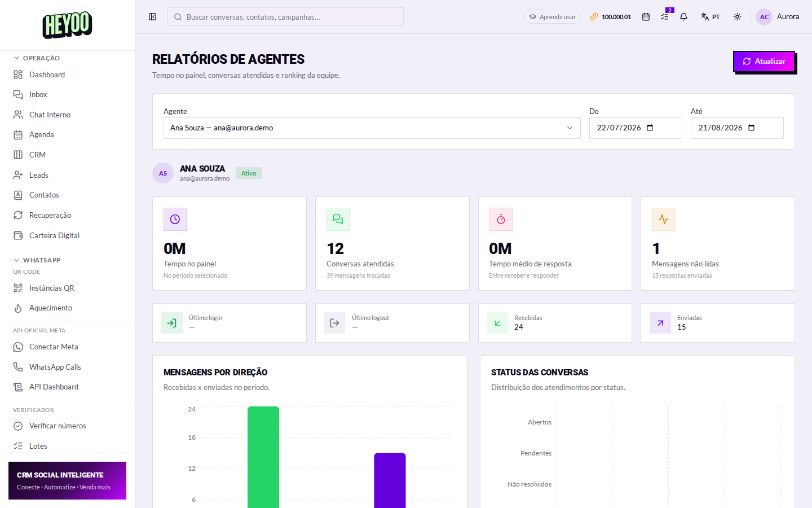
Task: Open the calendar icon in top bar
Action: click(x=646, y=17)
